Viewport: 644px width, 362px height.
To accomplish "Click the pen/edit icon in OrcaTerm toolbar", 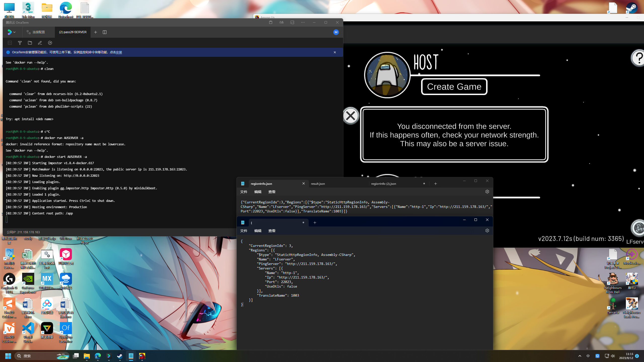I will pyautogui.click(x=40, y=43).
